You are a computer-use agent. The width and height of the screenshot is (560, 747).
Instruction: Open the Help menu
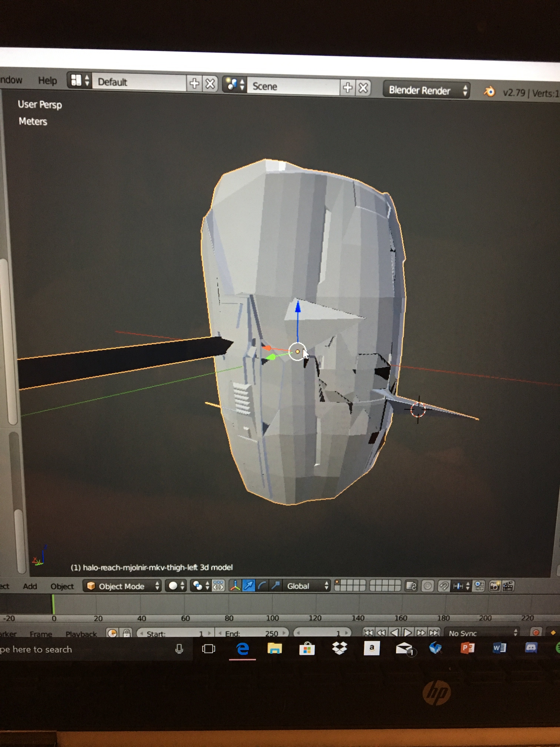(48, 81)
